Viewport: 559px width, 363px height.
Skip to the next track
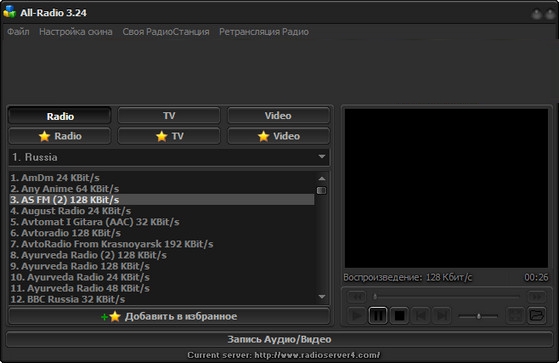click(442, 316)
